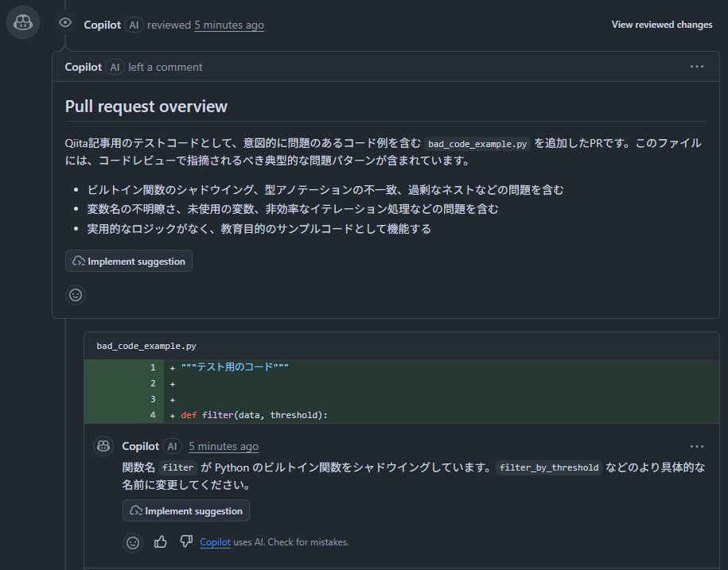
Task: Open inline comment options menu (three dots)
Action: pos(696,446)
